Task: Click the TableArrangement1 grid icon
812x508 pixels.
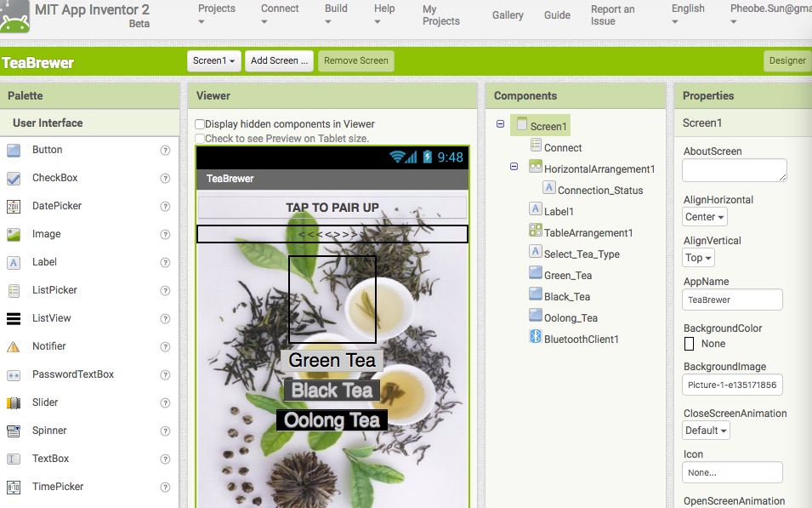Action: point(536,230)
